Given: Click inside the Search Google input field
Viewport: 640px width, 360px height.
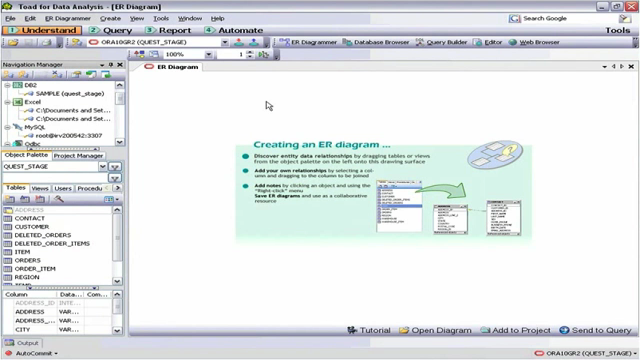Looking at the screenshot, I should pos(569,18).
